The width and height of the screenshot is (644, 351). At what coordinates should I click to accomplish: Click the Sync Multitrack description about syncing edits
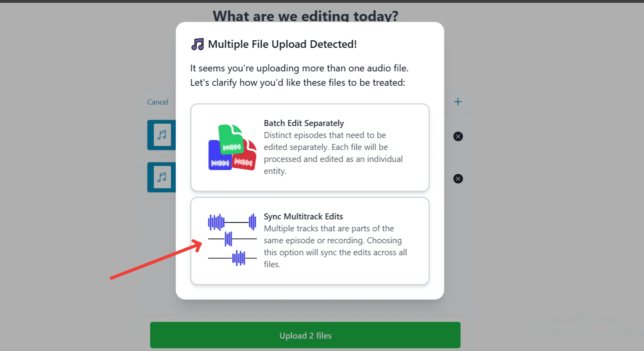tap(335, 246)
